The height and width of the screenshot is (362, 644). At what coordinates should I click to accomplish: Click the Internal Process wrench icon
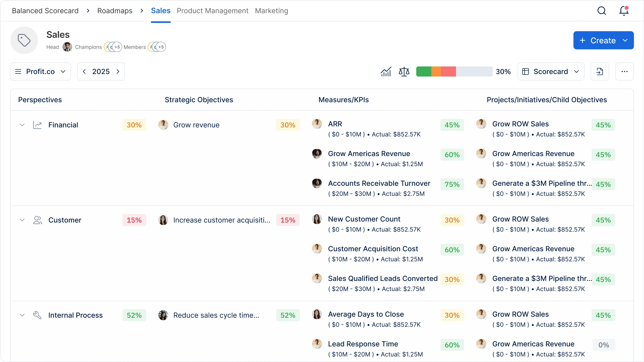pyautogui.click(x=37, y=315)
